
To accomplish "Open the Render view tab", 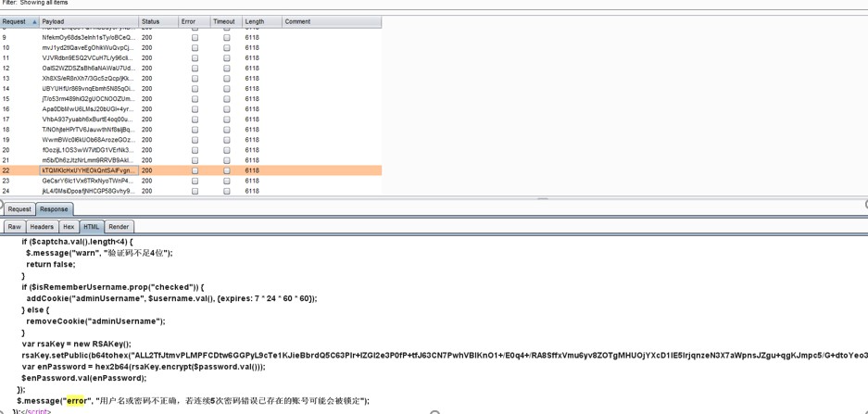I will click(119, 226).
